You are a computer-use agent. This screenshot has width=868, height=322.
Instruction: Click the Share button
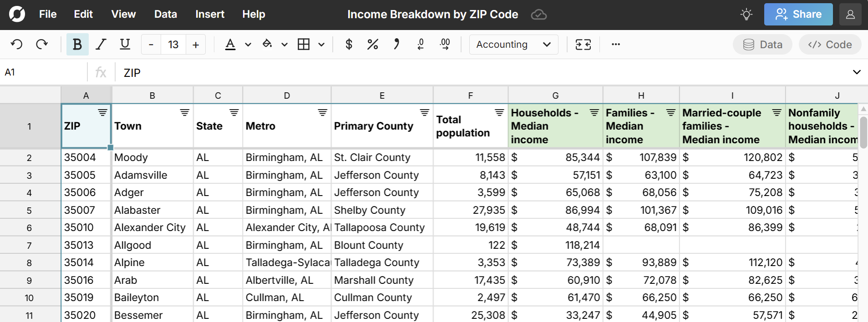click(798, 15)
